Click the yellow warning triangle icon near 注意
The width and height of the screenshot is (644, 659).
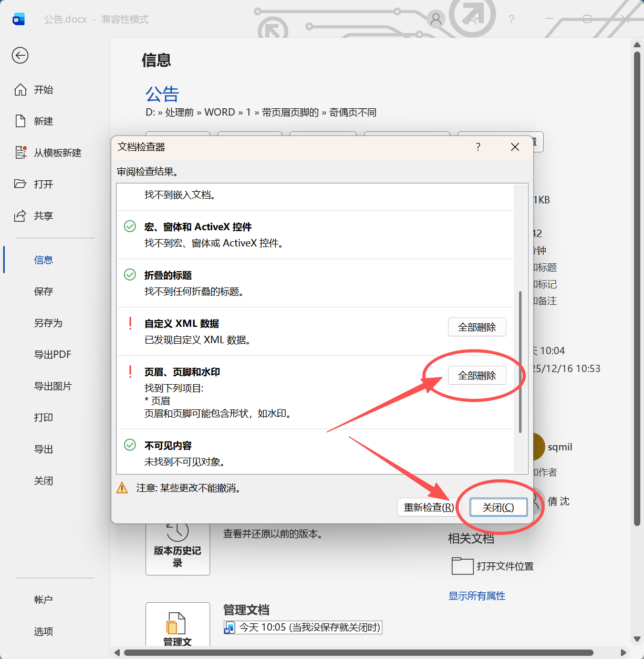click(122, 488)
